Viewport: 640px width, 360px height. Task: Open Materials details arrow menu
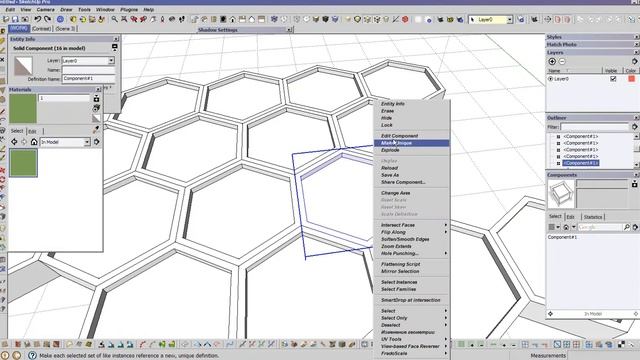97,142
